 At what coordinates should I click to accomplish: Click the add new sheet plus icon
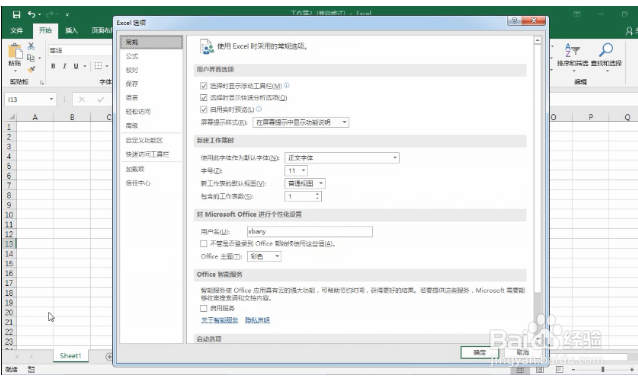109,356
